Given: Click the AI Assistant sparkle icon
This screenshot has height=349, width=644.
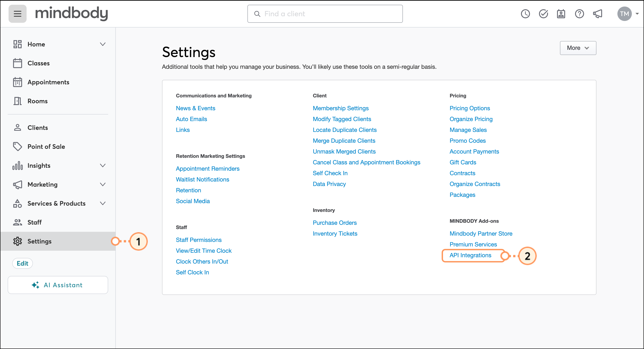Looking at the screenshot, I should 35,285.
